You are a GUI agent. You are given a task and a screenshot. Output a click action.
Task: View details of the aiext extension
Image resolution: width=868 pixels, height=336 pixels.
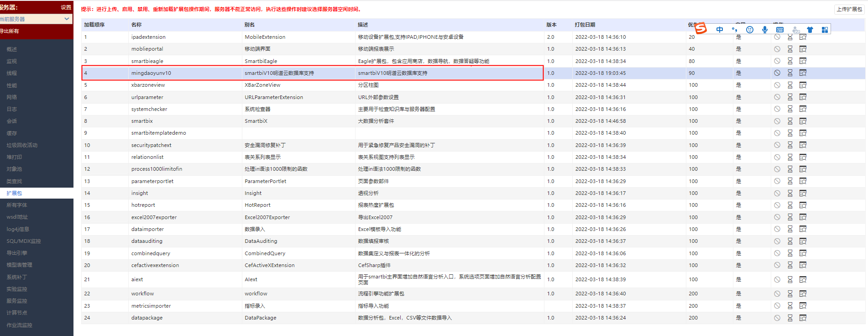[x=803, y=279]
